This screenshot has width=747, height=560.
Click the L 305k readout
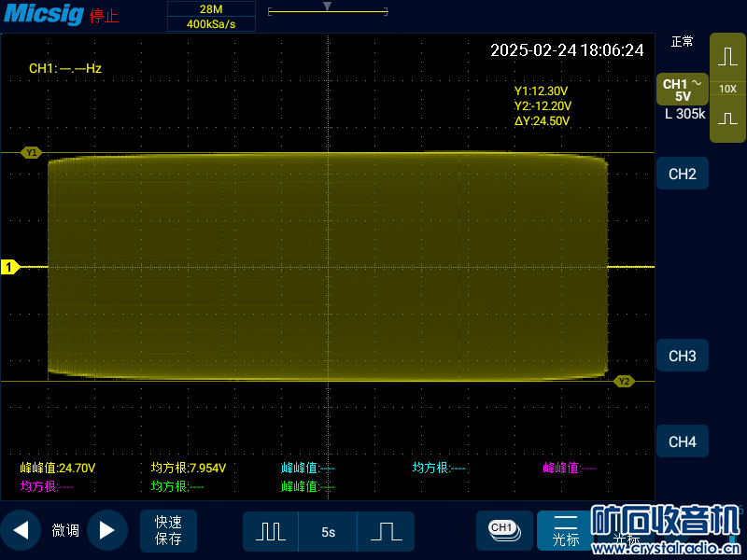pyautogui.click(x=685, y=114)
